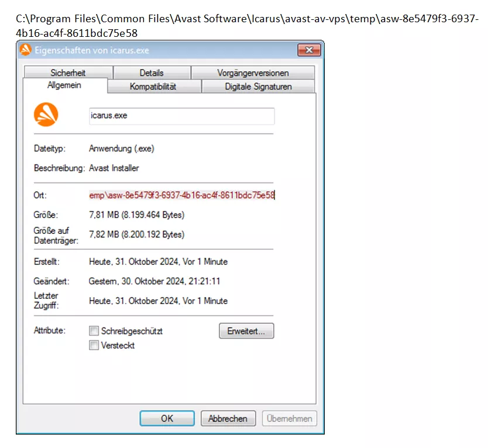Select the Allgemein tab

pos(64,85)
